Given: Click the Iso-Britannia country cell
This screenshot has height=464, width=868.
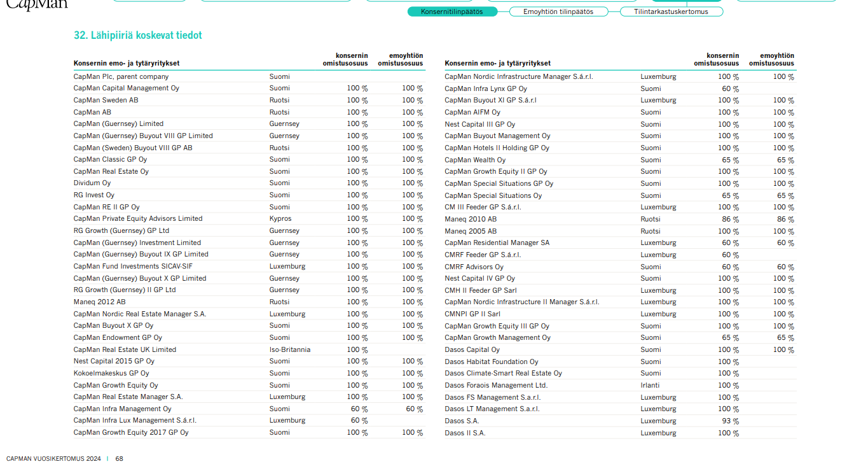Looking at the screenshot, I should pyautogui.click(x=290, y=349).
